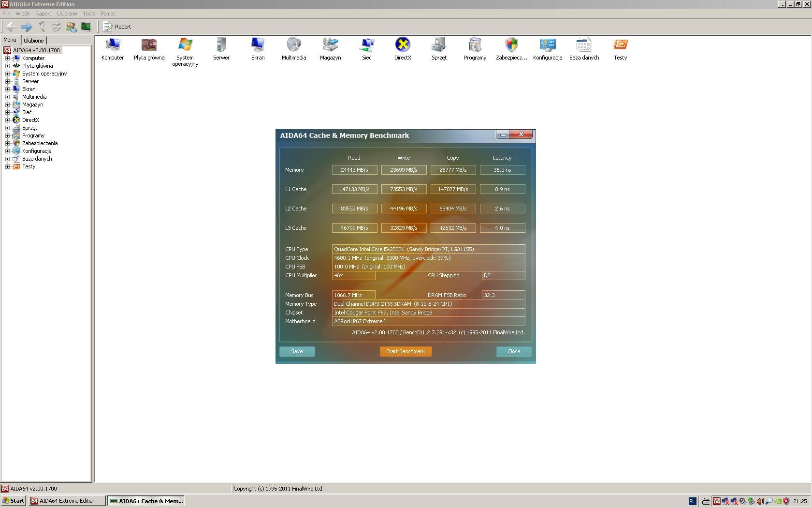Switch to the Ulubione tab

tap(34, 41)
